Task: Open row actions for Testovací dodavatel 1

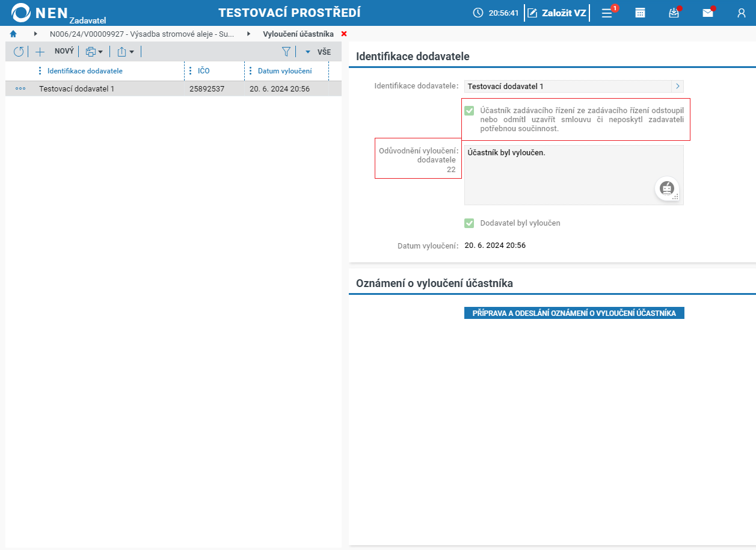Action: click(20, 88)
